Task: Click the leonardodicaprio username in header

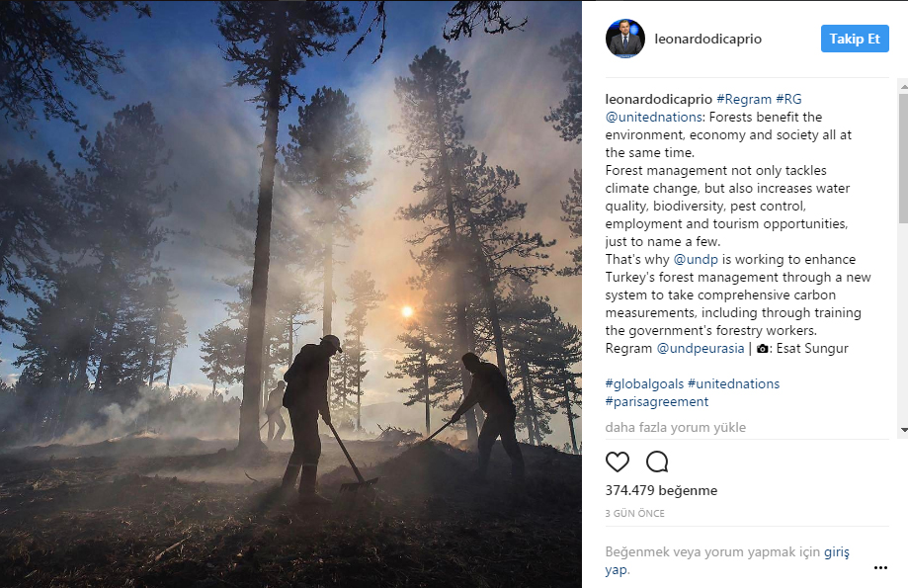Action: point(707,39)
